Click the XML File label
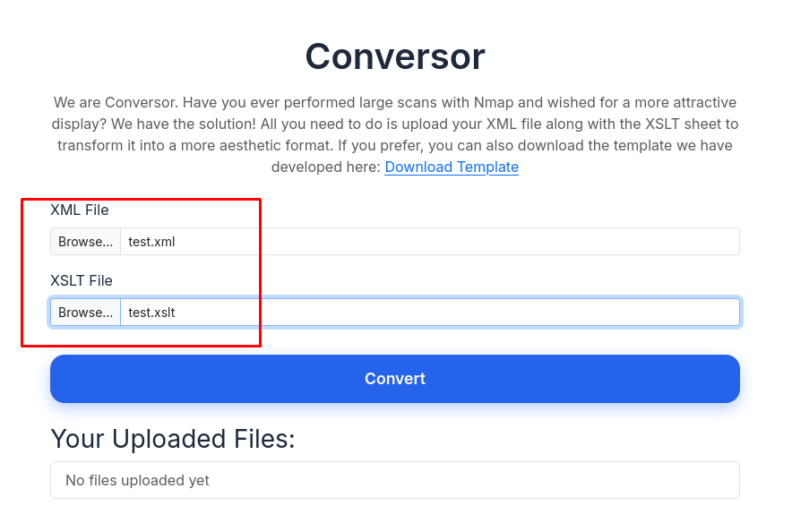792x532 pixels. point(80,210)
